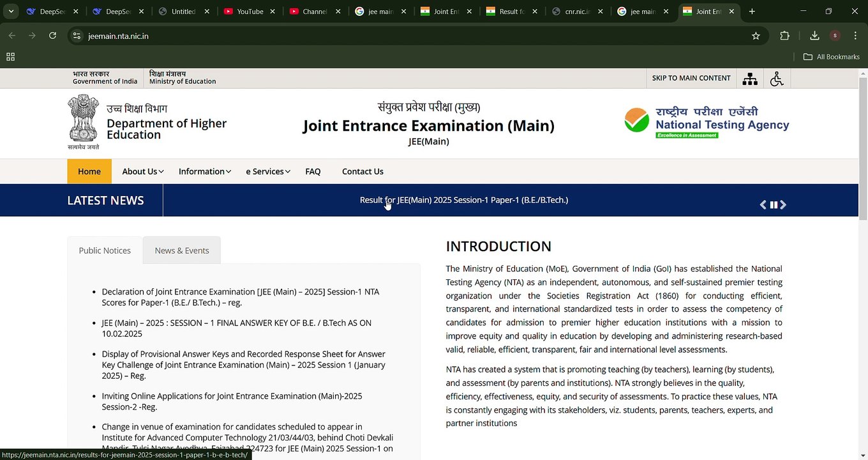This screenshot has height=460, width=868.
Task: Show previous news item in ticker
Action: [x=763, y=204]
